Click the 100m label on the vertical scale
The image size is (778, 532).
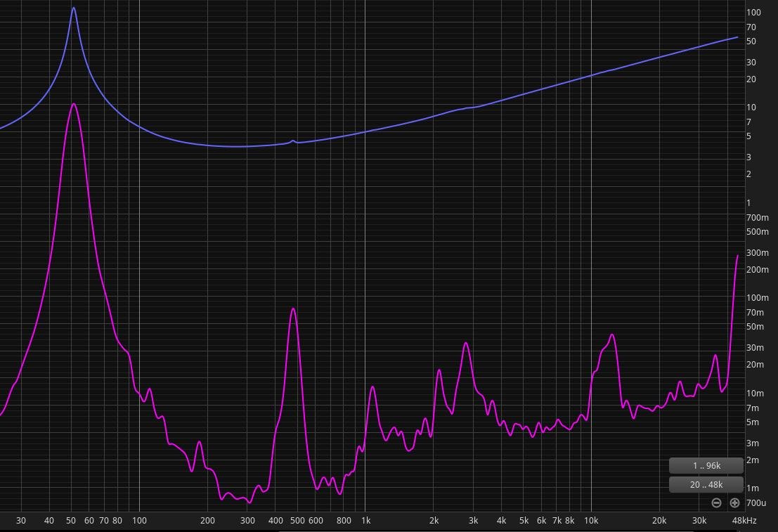click(757, 298)
